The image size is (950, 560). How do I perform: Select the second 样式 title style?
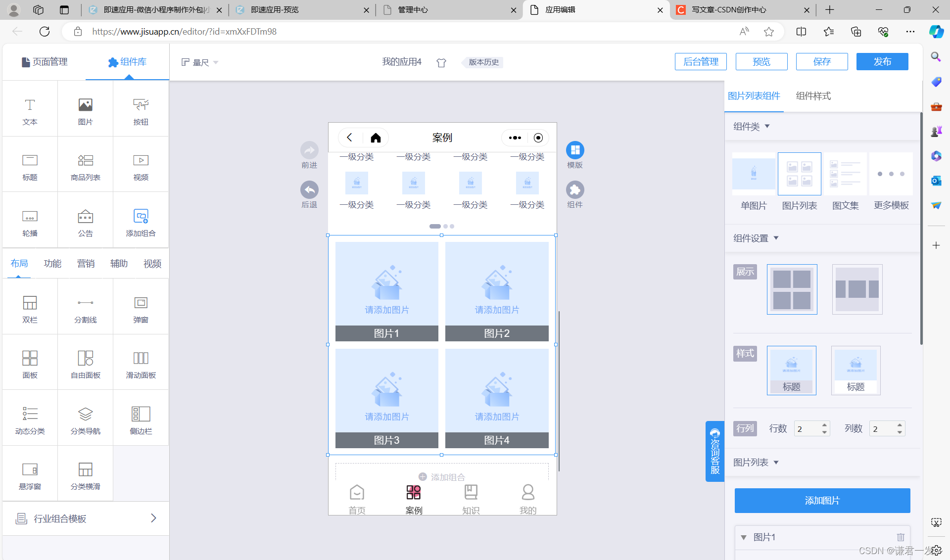855,370
